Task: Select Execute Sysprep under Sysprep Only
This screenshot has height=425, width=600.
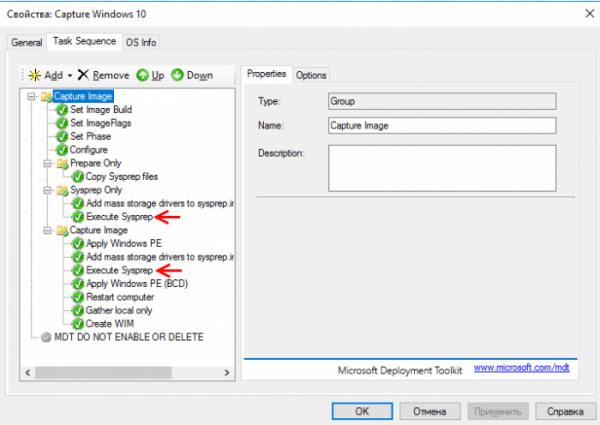Action: (x=119, y=217)
